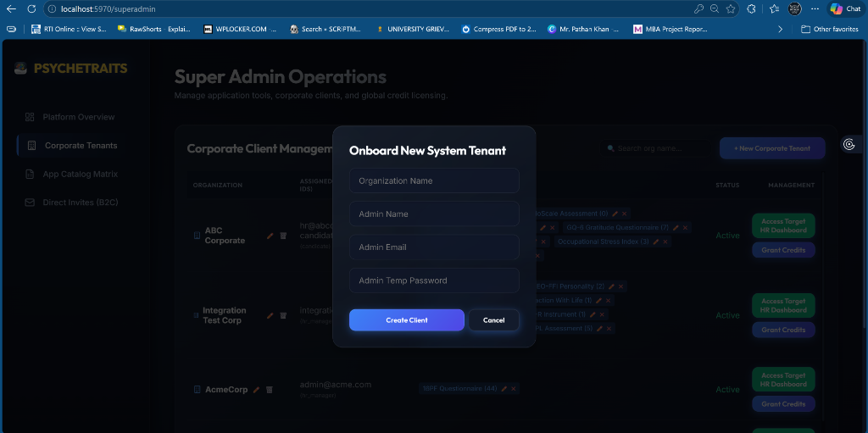Click the admin@acme.com email text
The width and height of the screenshot is (868, 433).
tap(336, 385)
